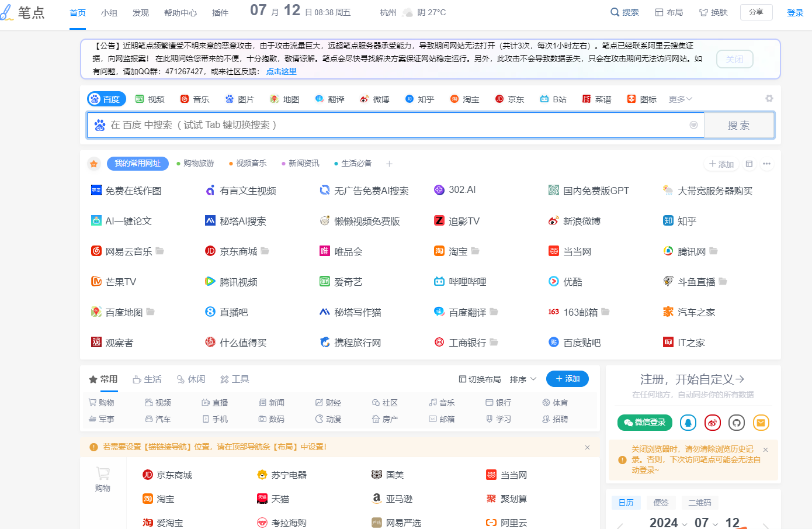
Task: Close the browser history warning notice
Action: (x=766, y=450)
